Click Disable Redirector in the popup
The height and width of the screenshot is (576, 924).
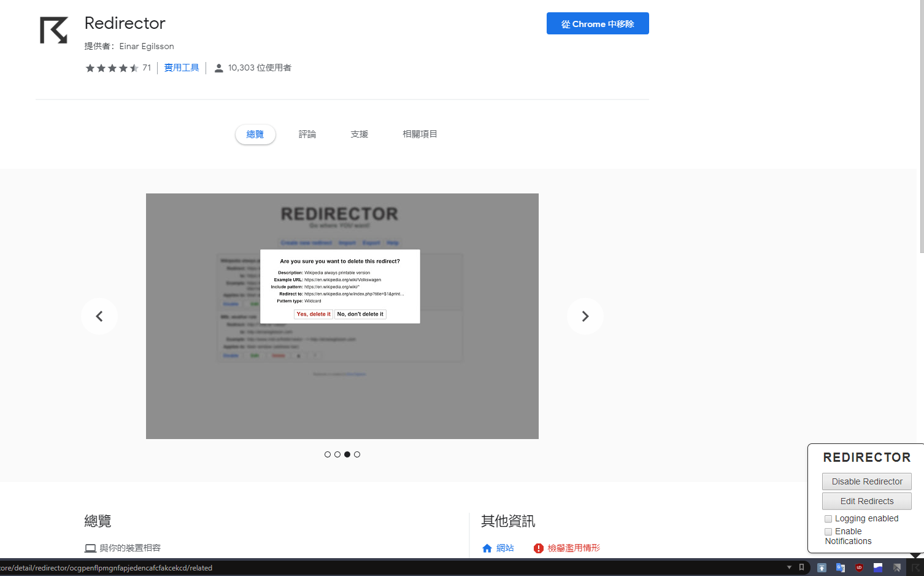point(867,481)
